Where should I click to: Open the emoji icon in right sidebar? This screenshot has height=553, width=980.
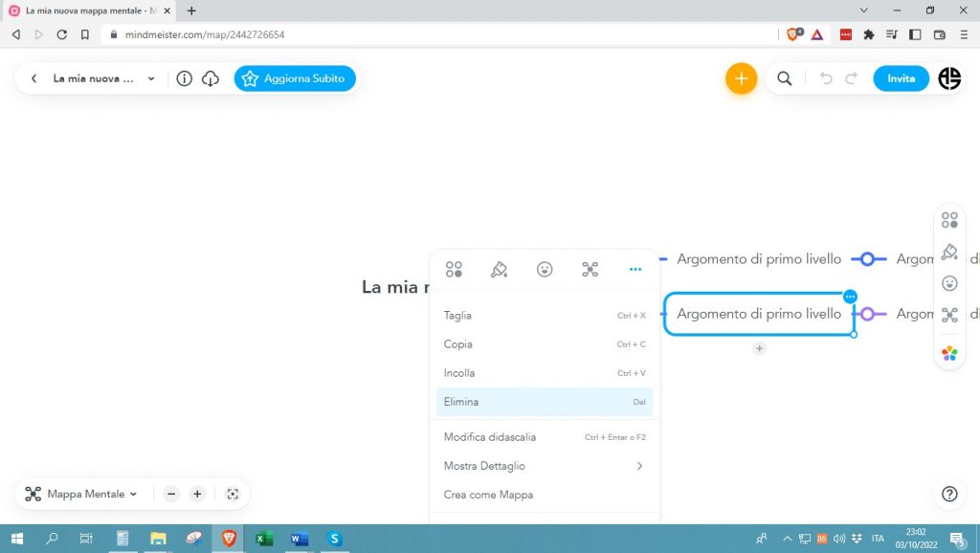pos(949,283)
